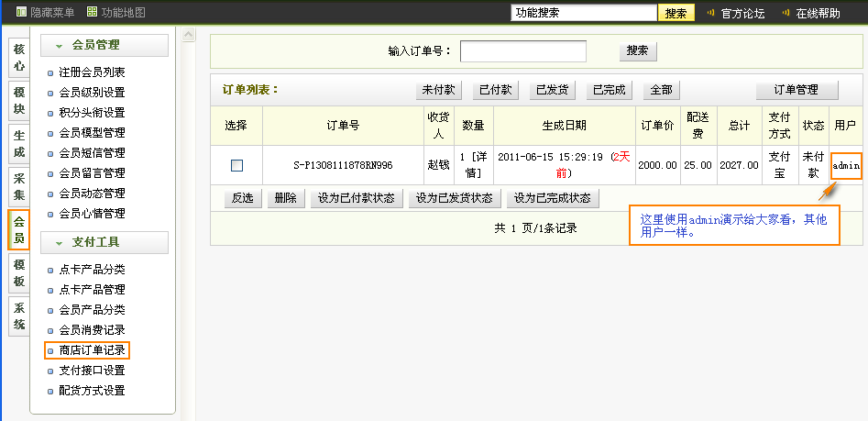The image size is (868, 421).
Task: Click bullet icon beside 注册会员列表
Action: coord(50,72)
